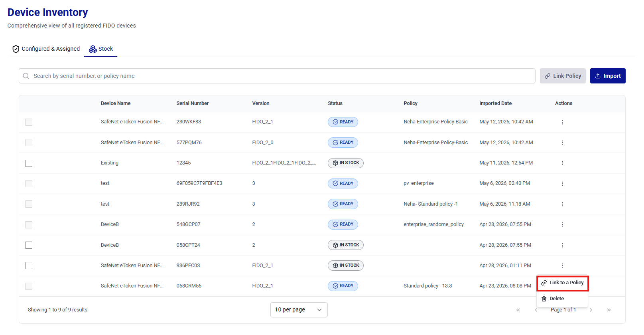Click IN STOCK badge for serial 058CPT24

pos(346,245)
